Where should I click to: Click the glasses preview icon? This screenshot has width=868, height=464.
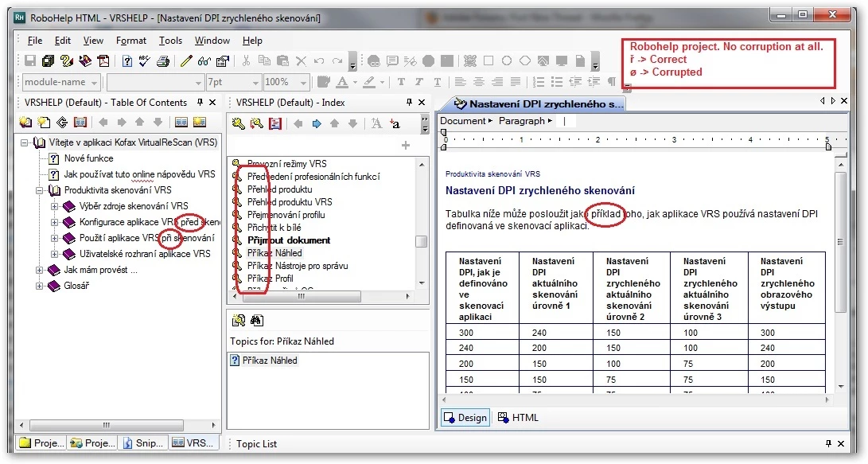(204, 61)
